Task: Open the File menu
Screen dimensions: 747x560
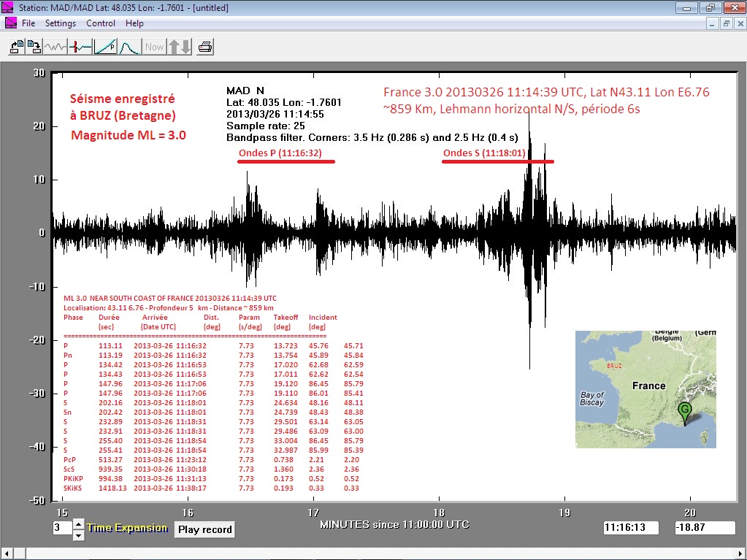Action: [28, 23]
